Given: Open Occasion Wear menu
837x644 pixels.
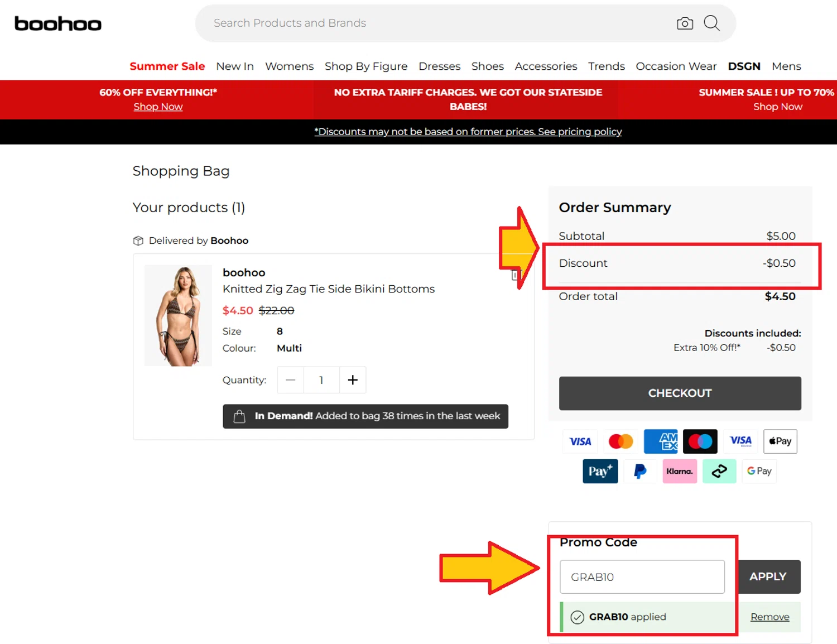Looking at the screenshot, I should (676, 66).
